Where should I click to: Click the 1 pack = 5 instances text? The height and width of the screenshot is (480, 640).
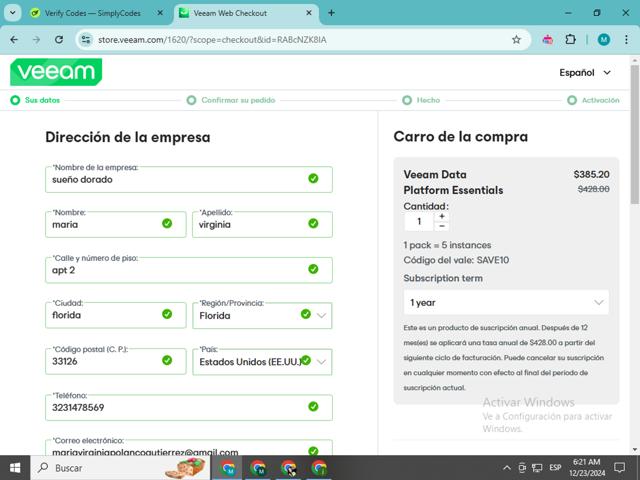click(447, 245)
